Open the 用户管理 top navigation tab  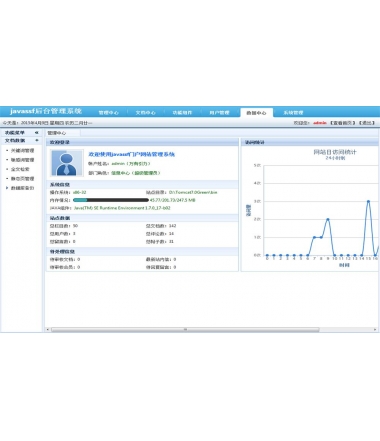(x=219, y=113)
